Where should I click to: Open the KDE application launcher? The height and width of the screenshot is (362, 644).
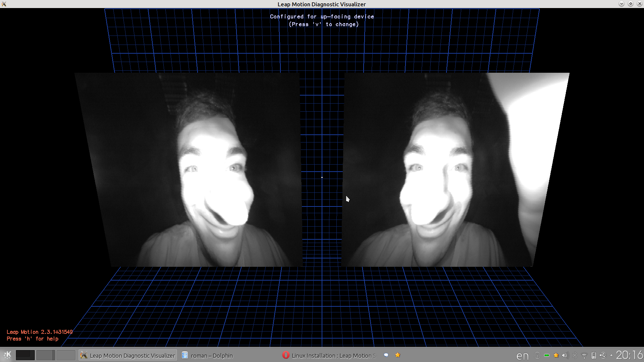[x=7, y=355]
